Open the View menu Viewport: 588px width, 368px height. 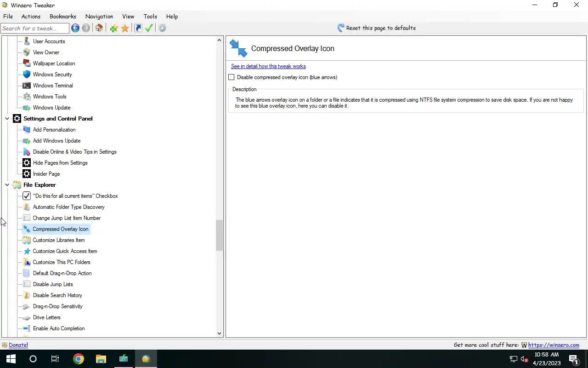click(x=128, y=16)
